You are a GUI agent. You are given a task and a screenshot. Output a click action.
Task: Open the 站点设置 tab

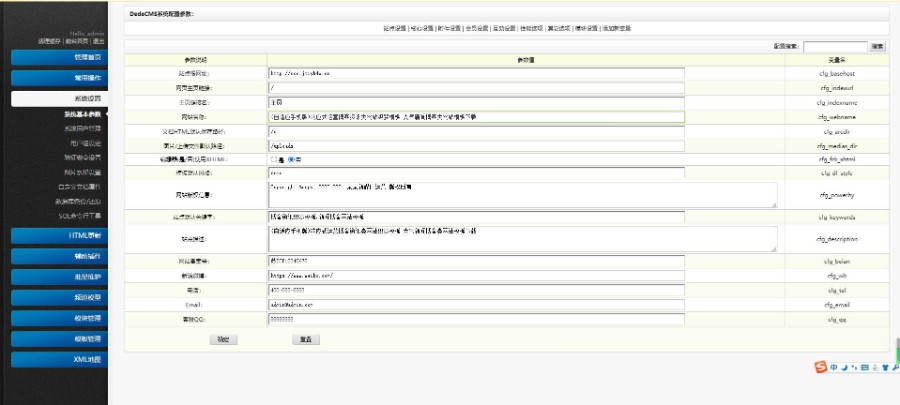point(394,28)
